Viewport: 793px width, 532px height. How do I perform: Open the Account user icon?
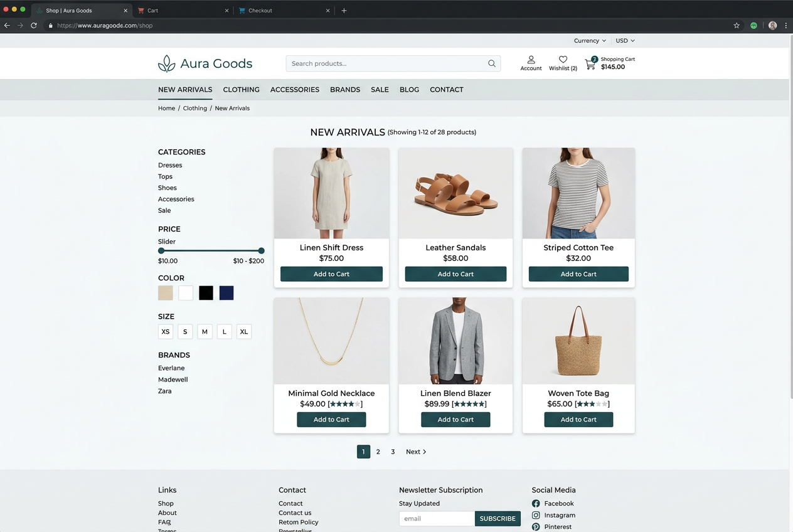pyautogui.click(x=531, y=60)
